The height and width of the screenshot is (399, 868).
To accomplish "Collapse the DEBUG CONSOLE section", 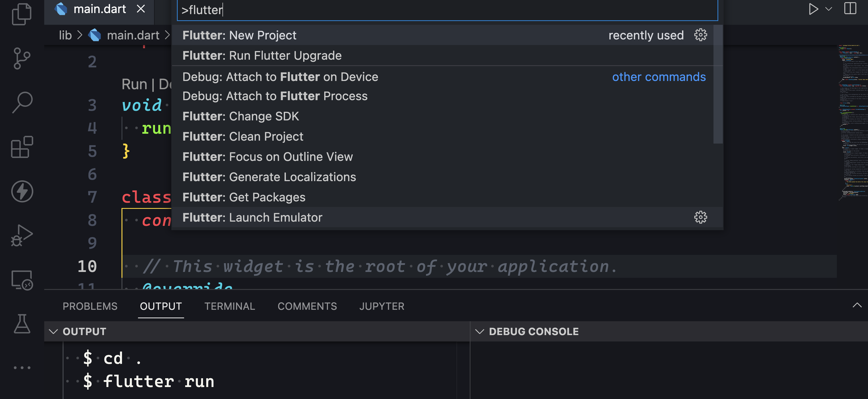I will click(480, 331).
